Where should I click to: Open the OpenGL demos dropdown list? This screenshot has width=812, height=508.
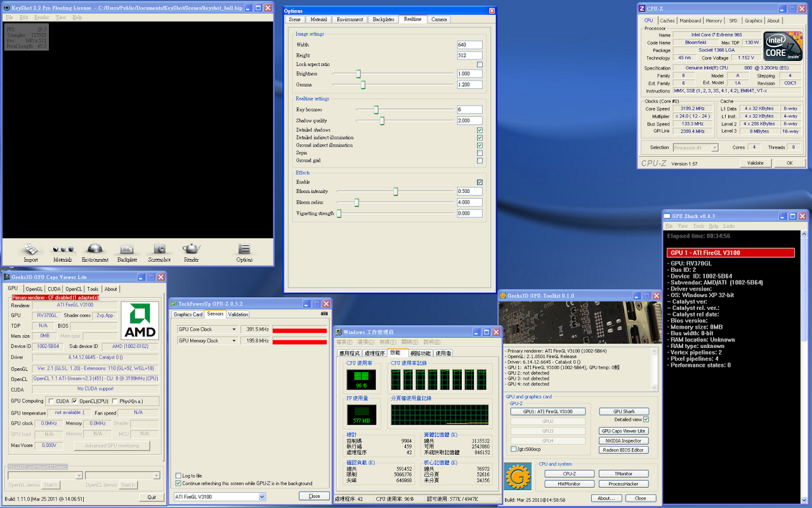coord(79,475)
